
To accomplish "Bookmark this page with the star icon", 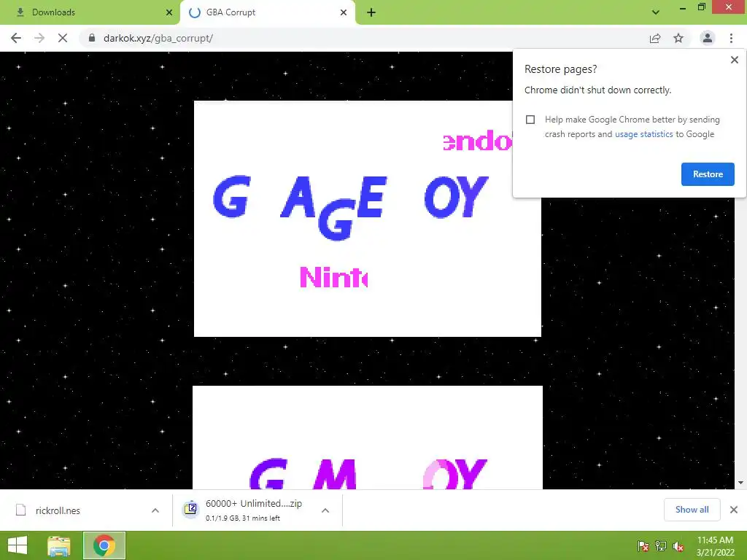I will [x=678, y=38].
